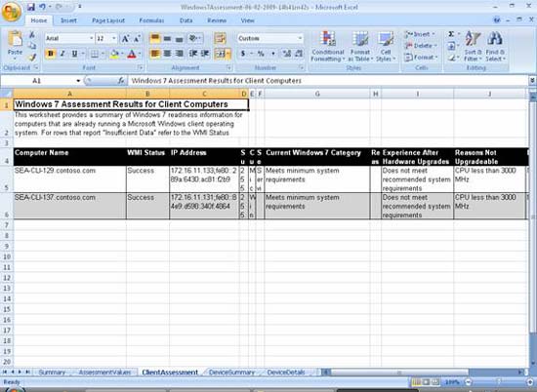The image size is (537, 392).
Task: Increase decimal places
Action: tap(287, 54)
